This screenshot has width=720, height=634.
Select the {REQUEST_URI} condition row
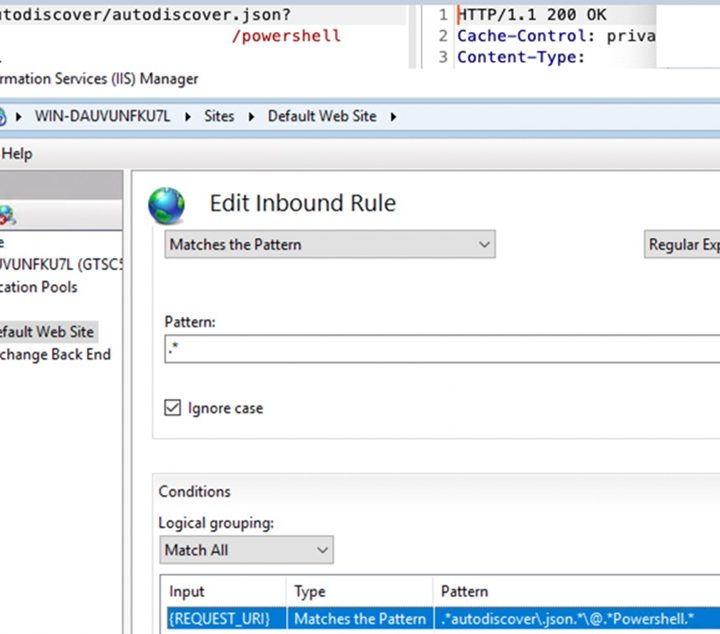[443, 618]
